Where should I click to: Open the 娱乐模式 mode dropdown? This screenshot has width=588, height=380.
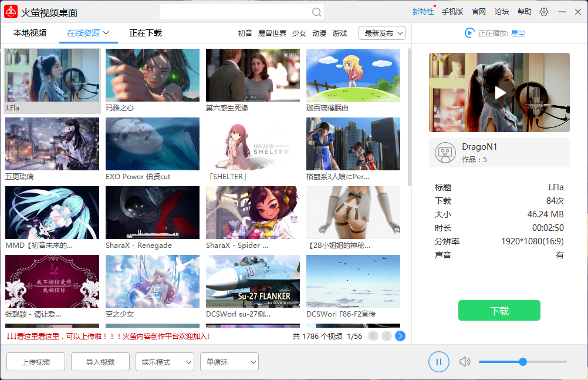tap(164, 362)
